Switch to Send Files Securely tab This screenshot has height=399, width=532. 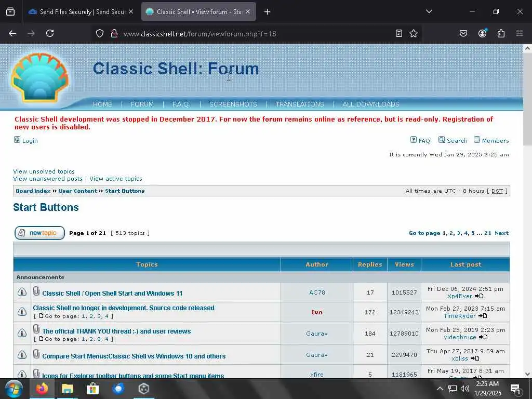tap(81, 11)
